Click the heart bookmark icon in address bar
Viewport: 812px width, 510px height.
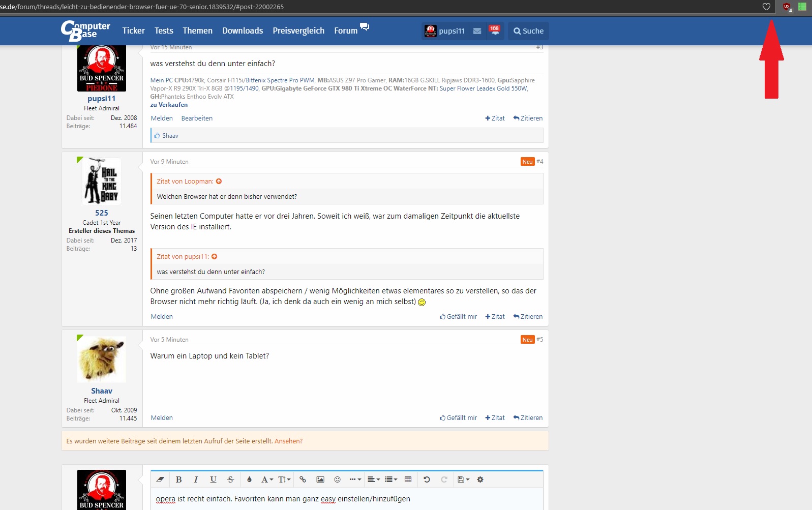(x=766, y=7)
